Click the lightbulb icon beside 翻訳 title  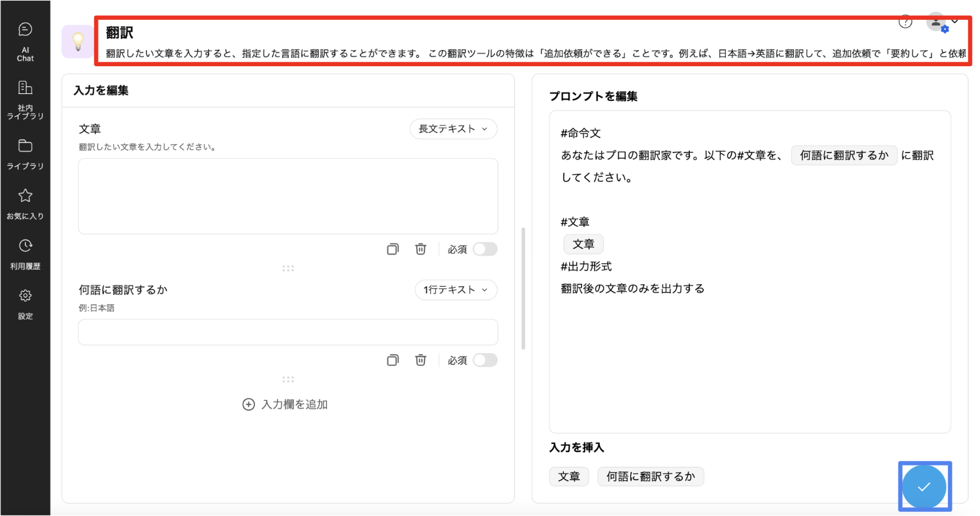(77, 42)
